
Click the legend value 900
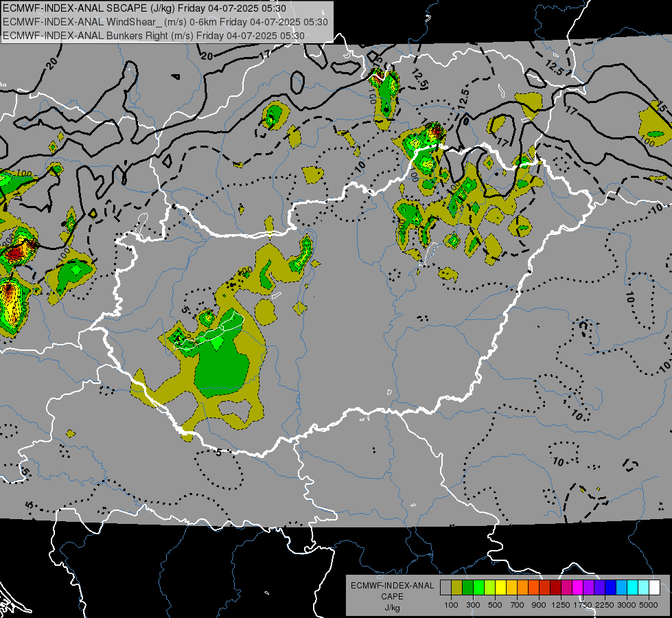pos(539,605)
